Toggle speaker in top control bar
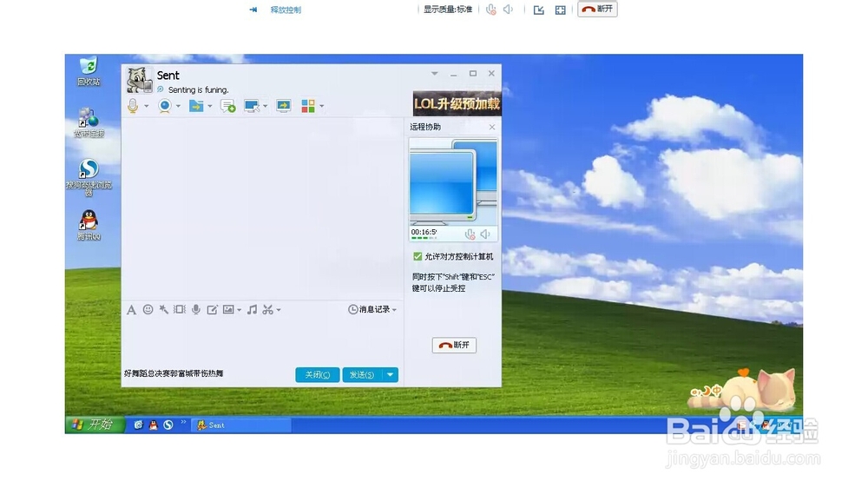Image resolution: width=868 pixels, height=488 pixels. 508,10
